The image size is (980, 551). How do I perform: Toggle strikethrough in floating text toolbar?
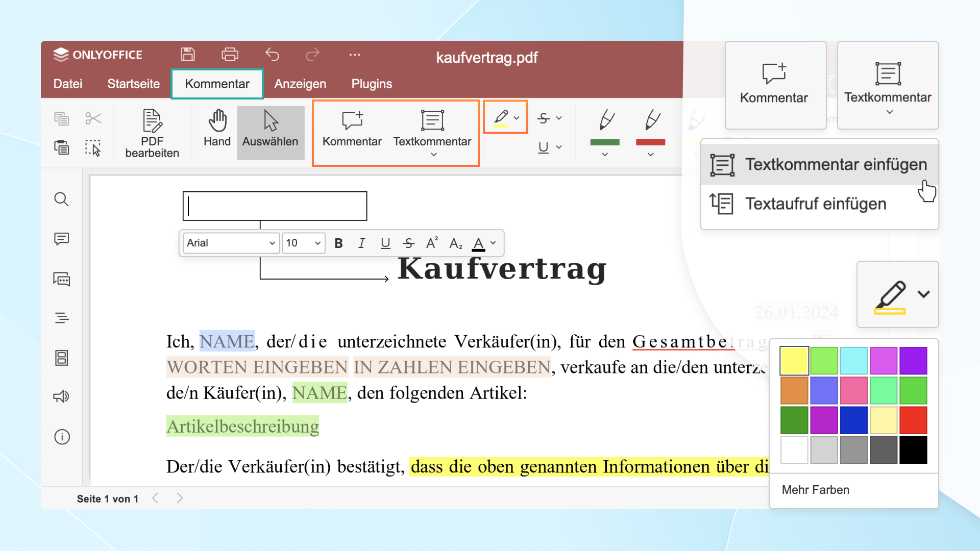[408, 243]
